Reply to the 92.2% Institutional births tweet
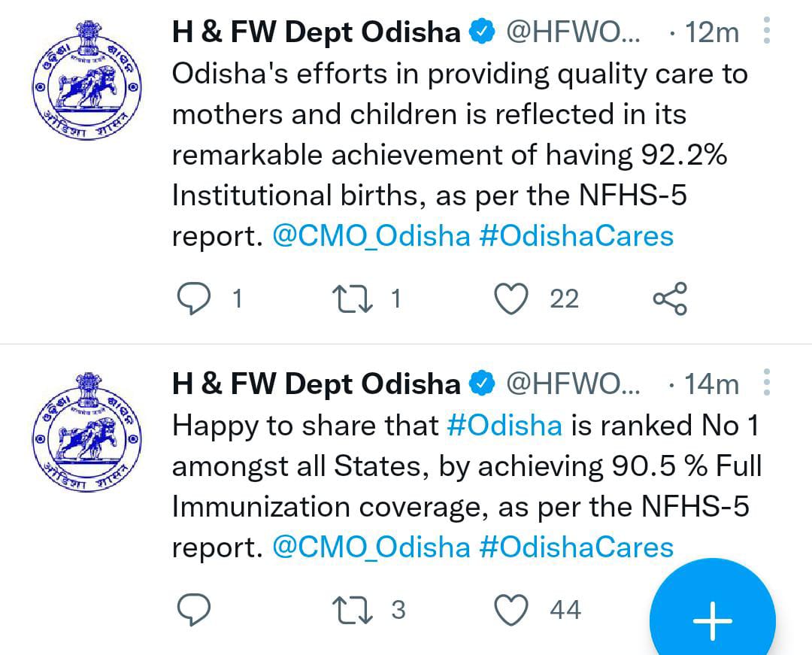The width and height of the screenshot is (812, 655). pos(194,299)
